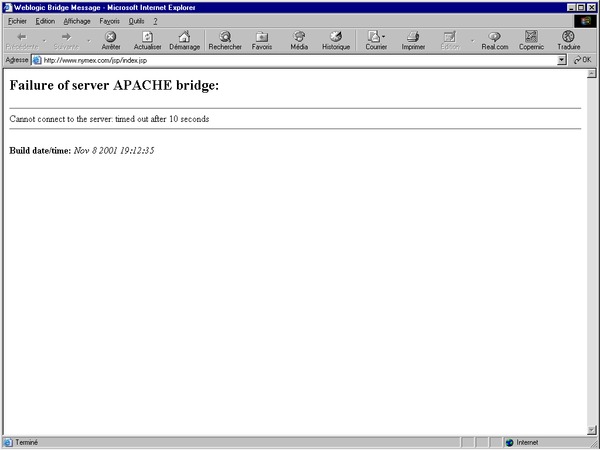Show browsing history with Historique
This screenshot has height=450, width=600.
(x=336, y=41)
